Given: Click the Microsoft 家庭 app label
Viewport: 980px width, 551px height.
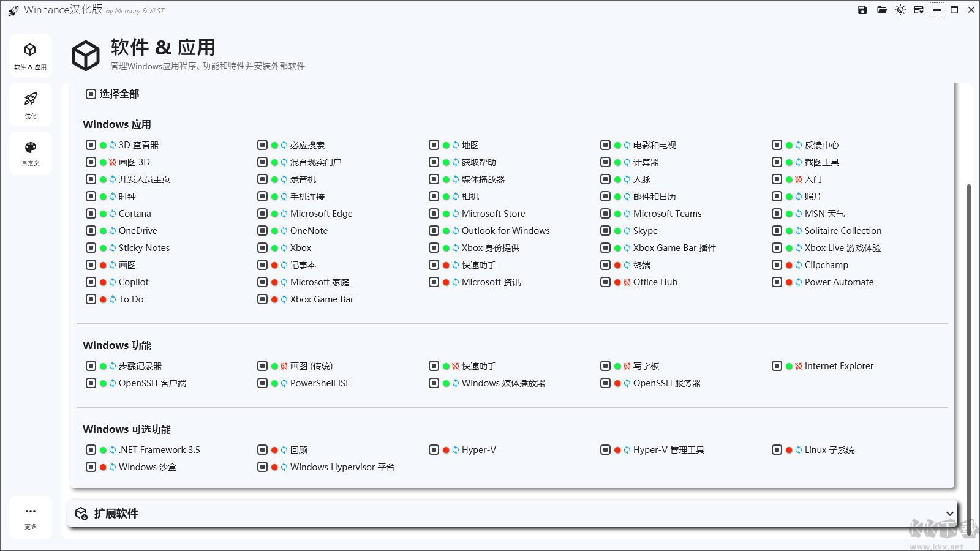Looking at the screenshot, I should coord(320,282).
